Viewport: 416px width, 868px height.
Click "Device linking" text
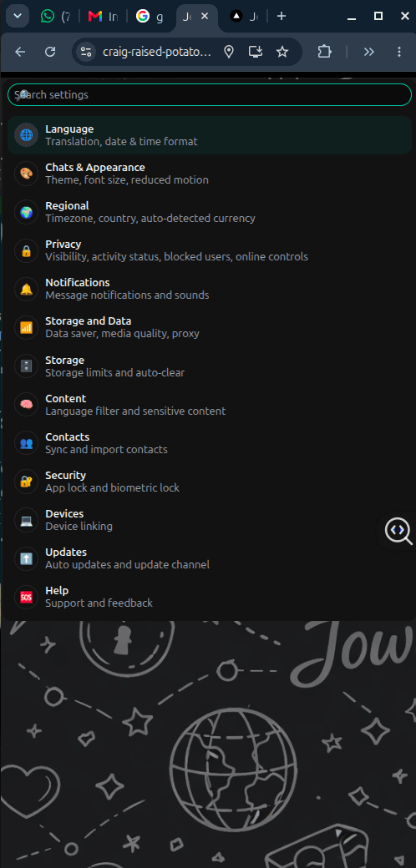click(79, 527)
